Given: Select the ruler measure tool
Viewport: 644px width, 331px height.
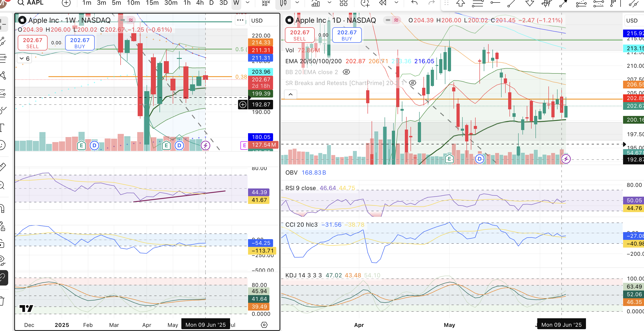Looking at the screenshot, I should tap(3, 167).
